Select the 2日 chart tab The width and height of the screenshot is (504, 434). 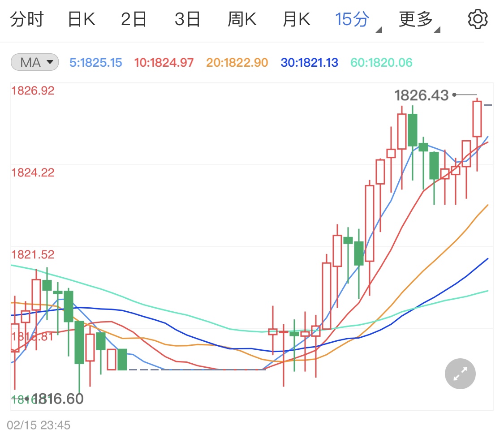point(134,19)
